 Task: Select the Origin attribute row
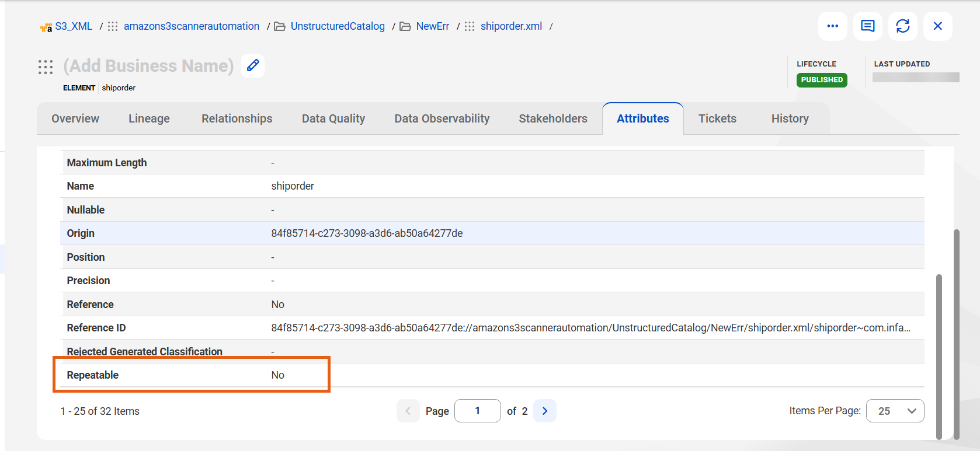[x=492, y=233]
